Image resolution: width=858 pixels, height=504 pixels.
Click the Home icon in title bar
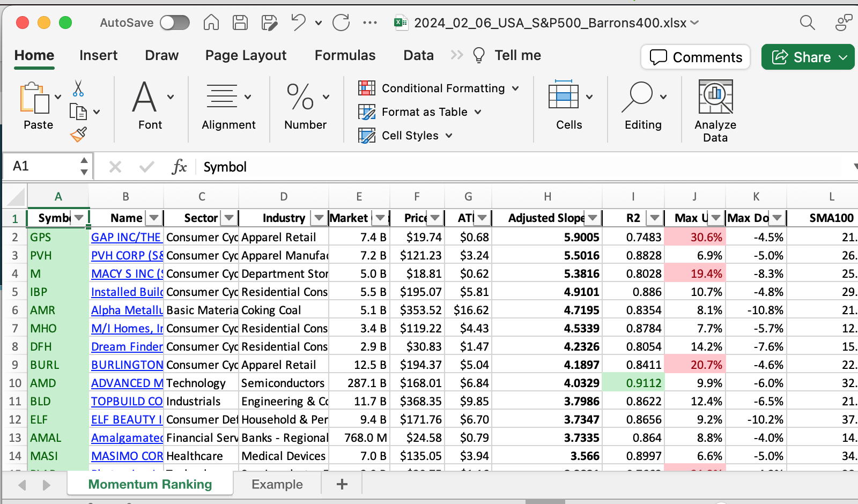point(211,23)
